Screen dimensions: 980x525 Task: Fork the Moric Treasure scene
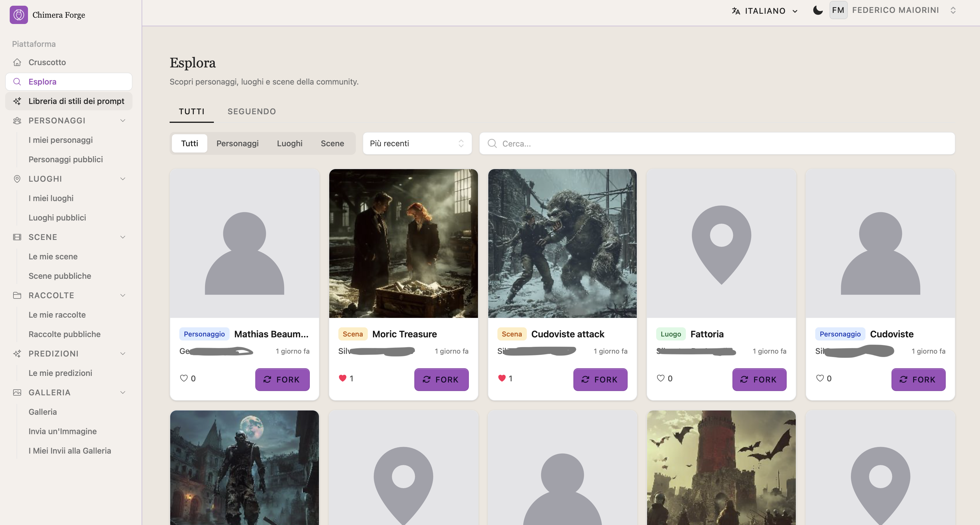click(x=441, y=379)
